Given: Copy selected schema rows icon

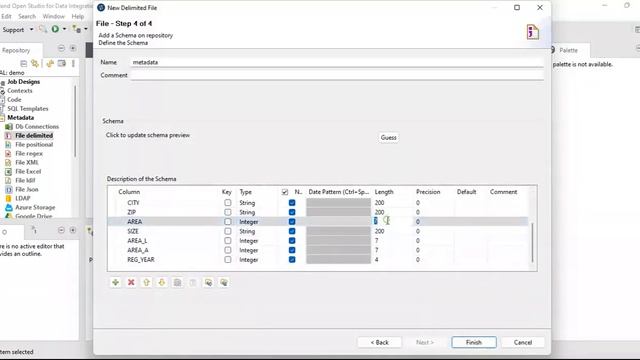Looking at the screenshot, I should [178, 282].
